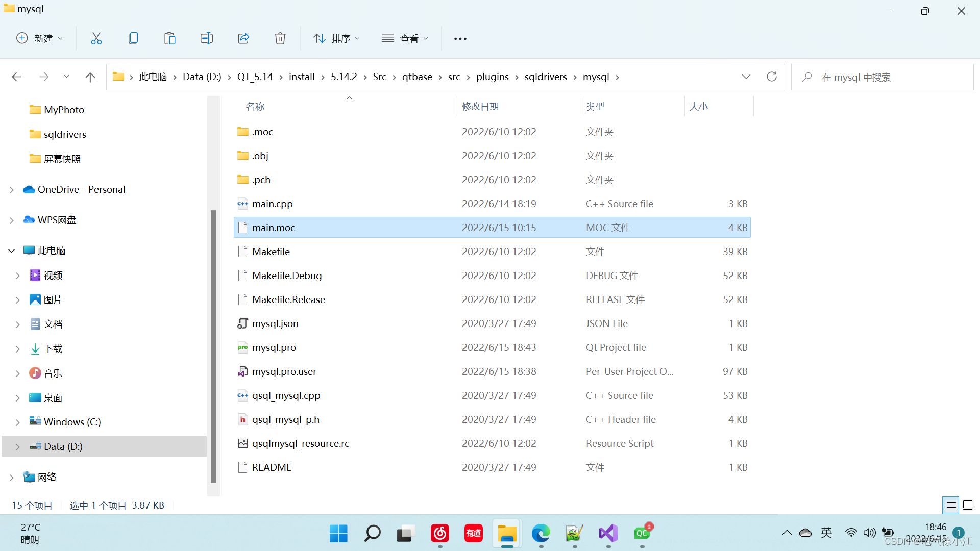Image resolution: width=980 pixels, height=551 pixels.
Task: Expand the OneDrive - Personal tree node
Action: (x=12, y=190)
